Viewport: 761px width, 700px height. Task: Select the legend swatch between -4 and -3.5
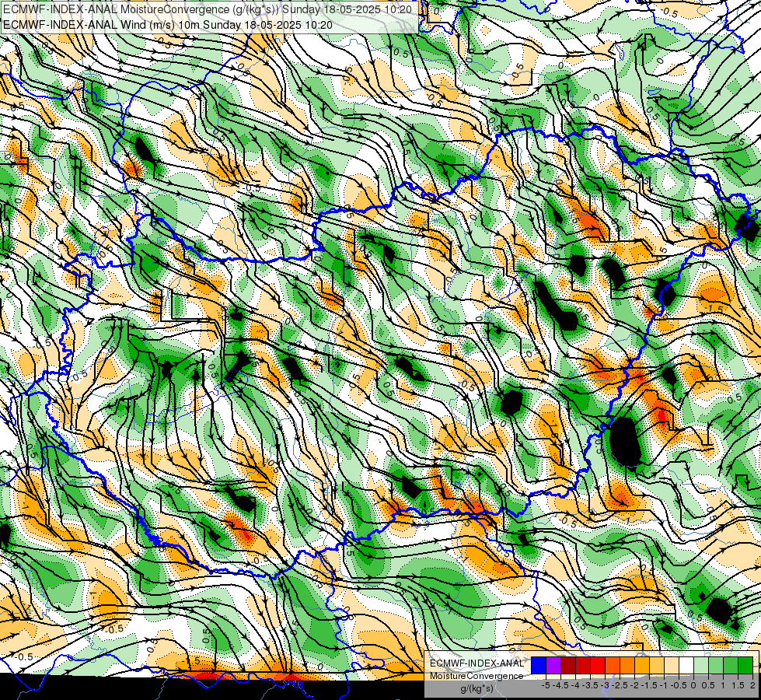point(583,666)
